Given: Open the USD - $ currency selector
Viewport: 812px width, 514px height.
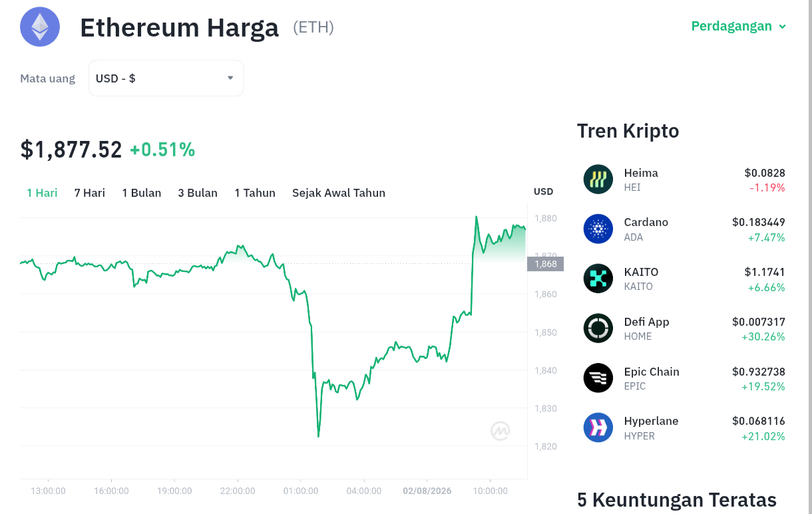Looking at the screenshot, I should point(166,78).
